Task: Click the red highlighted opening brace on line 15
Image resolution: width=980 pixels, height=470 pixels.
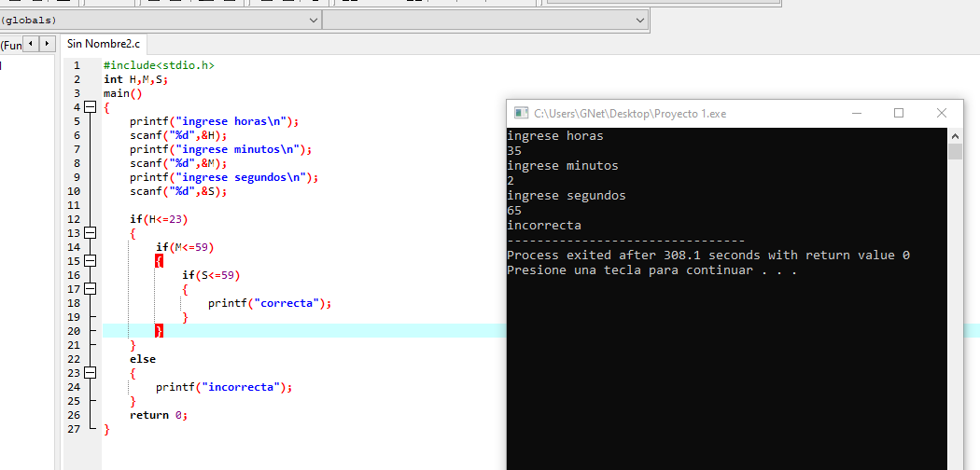Action: tap(160, 261)
